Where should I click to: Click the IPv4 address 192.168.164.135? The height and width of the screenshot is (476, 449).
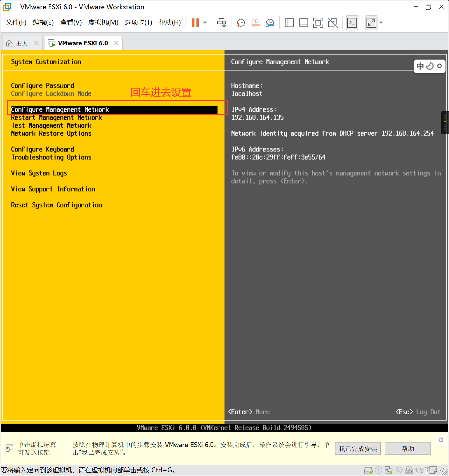click(x=258, y=117)
